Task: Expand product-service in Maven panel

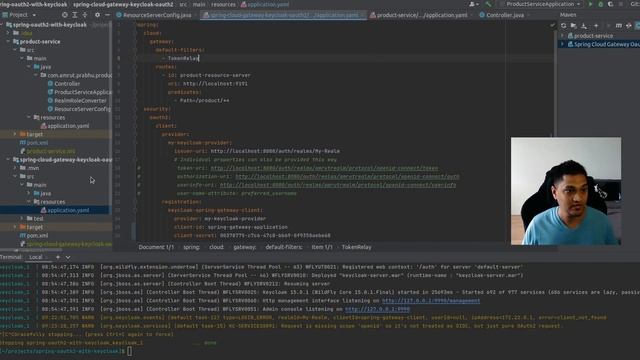Action: click(x=562, y=36)
